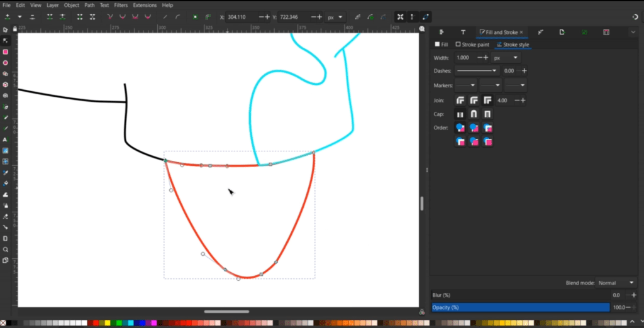Select the butt cap style button

pos(460,114)
